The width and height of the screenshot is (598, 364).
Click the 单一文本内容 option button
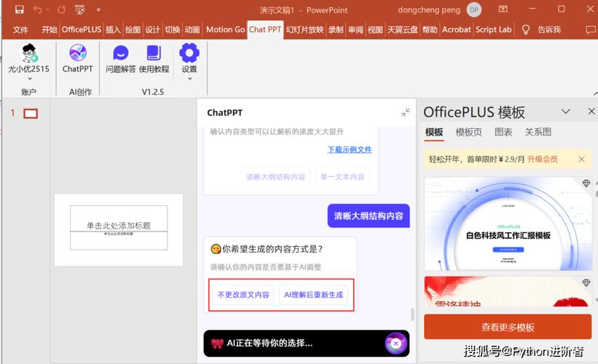pos(342,177)
